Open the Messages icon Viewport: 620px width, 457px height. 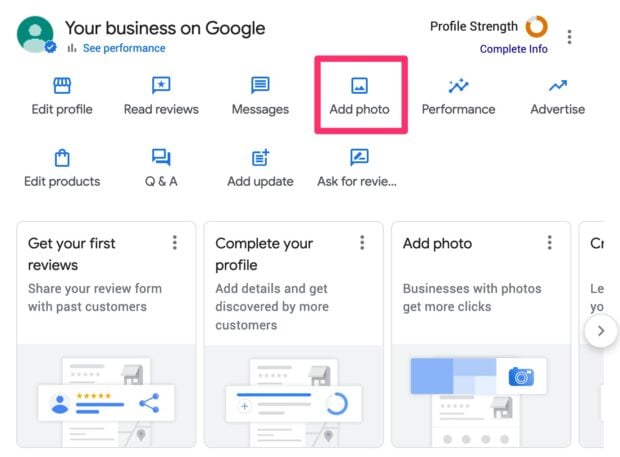click(x=260, y=86)
